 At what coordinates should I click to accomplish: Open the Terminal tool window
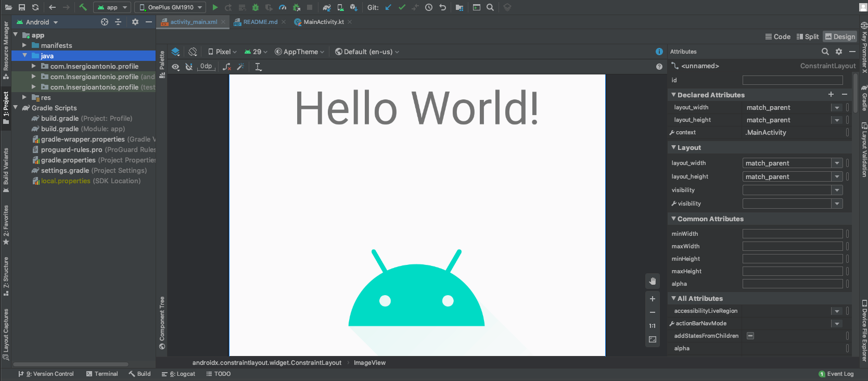coord(102,374)
